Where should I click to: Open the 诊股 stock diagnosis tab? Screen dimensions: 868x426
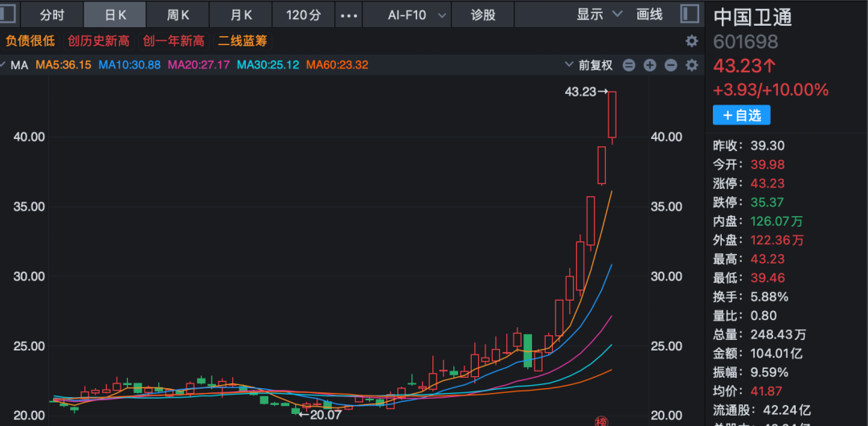coord(483,15)
